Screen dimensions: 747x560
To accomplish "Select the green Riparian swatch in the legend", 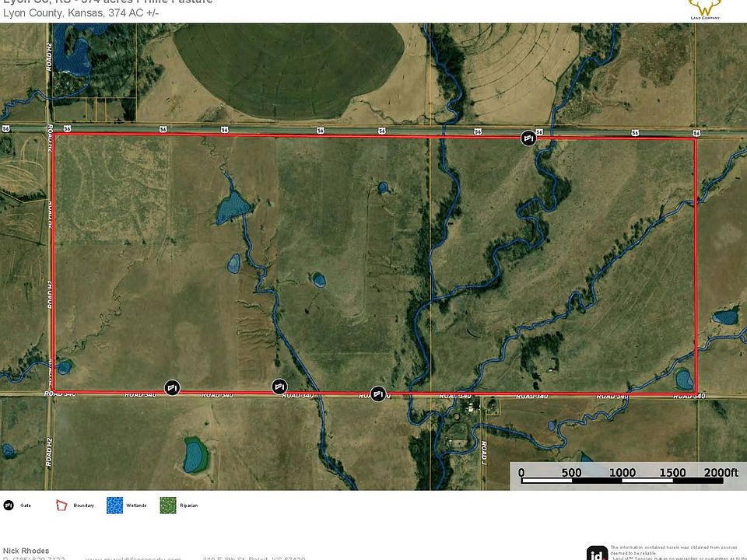I will [165, 505].
